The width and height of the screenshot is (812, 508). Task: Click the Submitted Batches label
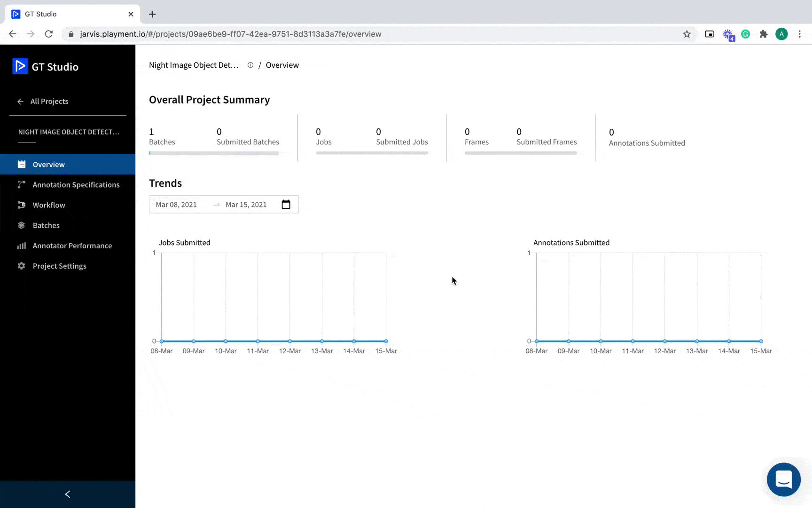tap(248, 142)
